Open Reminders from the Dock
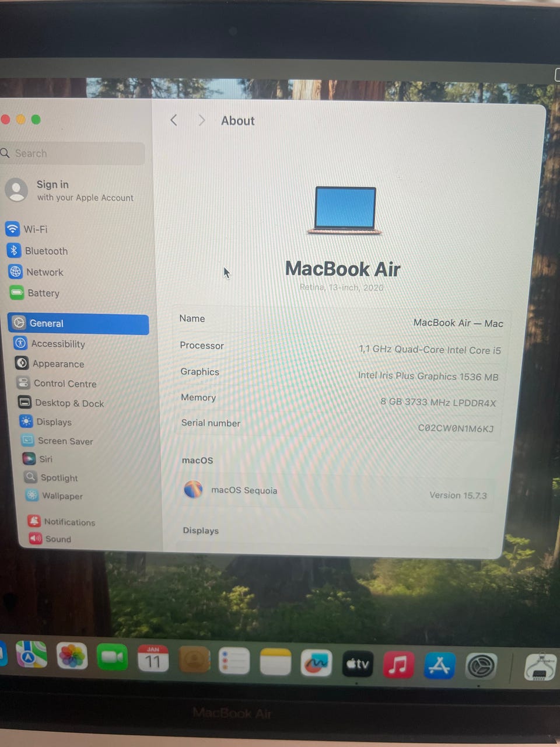 coord(234,662)
